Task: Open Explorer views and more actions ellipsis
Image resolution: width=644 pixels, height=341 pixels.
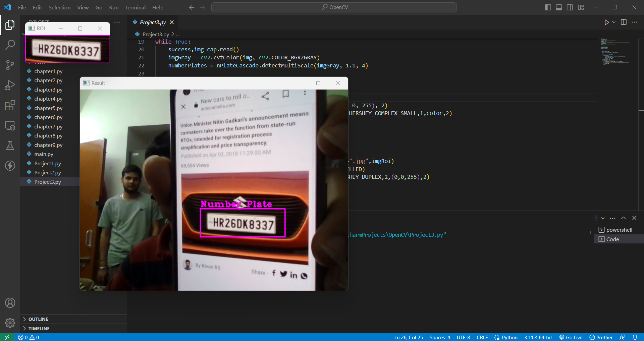Action: (117, 22)
